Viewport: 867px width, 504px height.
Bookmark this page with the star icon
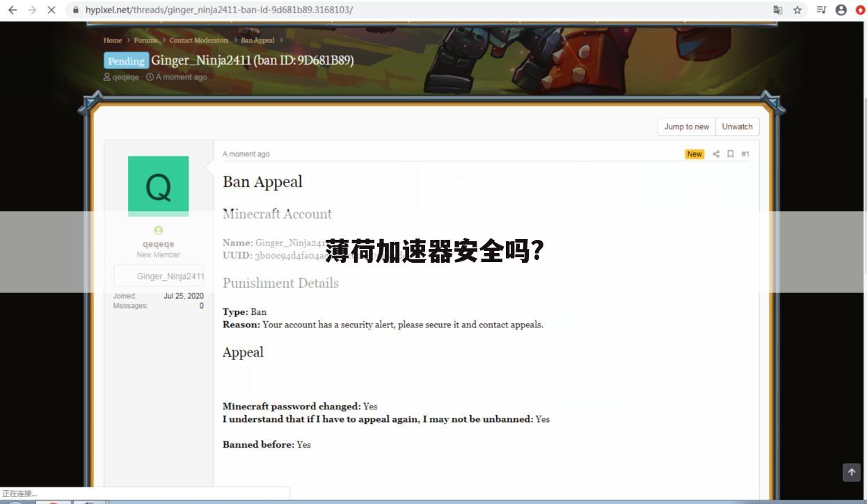tap(797, 10)
